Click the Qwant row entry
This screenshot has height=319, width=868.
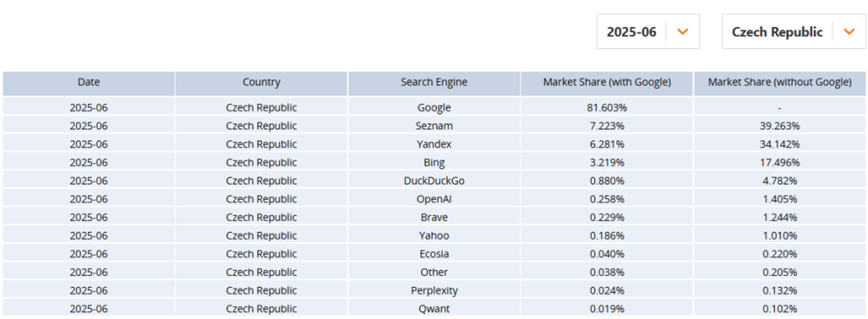click(x=434, y=309)
